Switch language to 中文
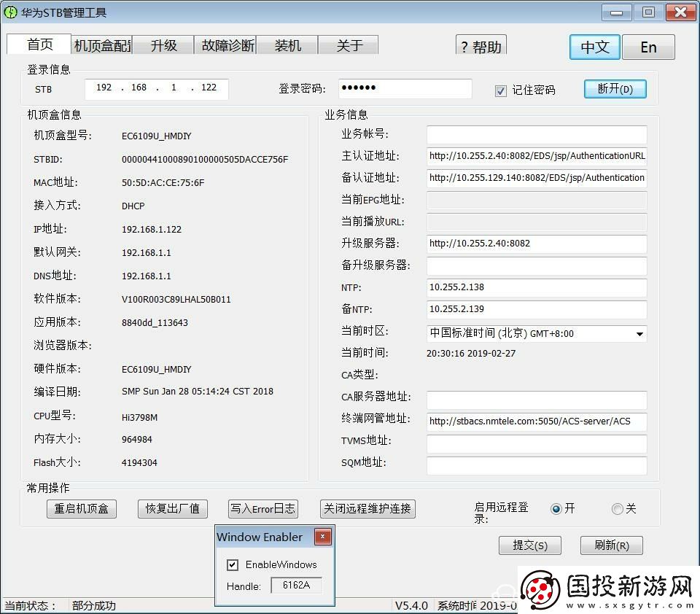 click(x=595, y=47)
